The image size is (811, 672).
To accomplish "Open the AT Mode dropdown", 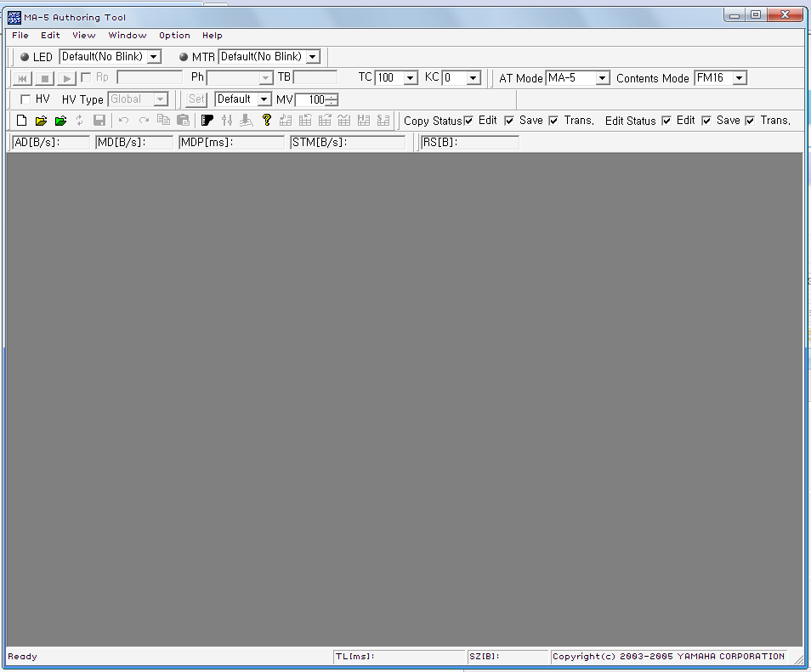I will [603, 78].
